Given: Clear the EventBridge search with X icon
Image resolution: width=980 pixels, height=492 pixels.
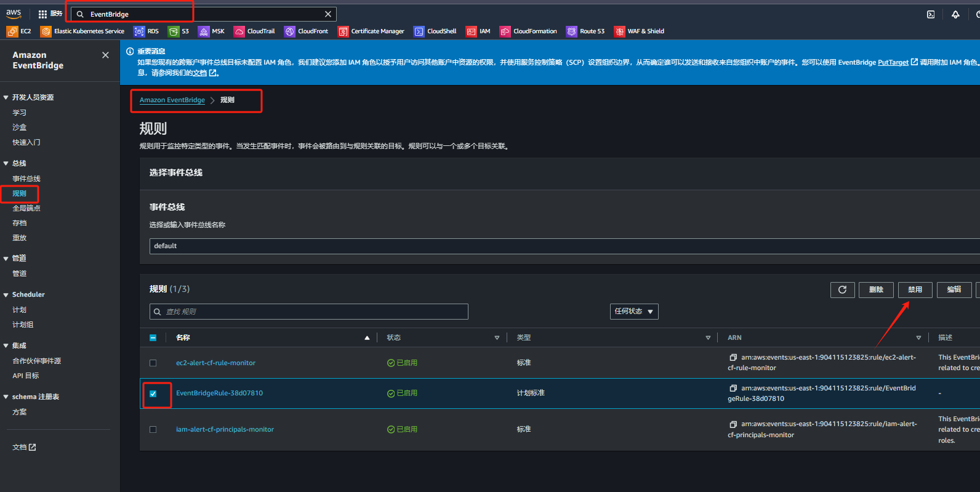Looking at the screenshot, I should pyautogui.click(x=328, y=14).
